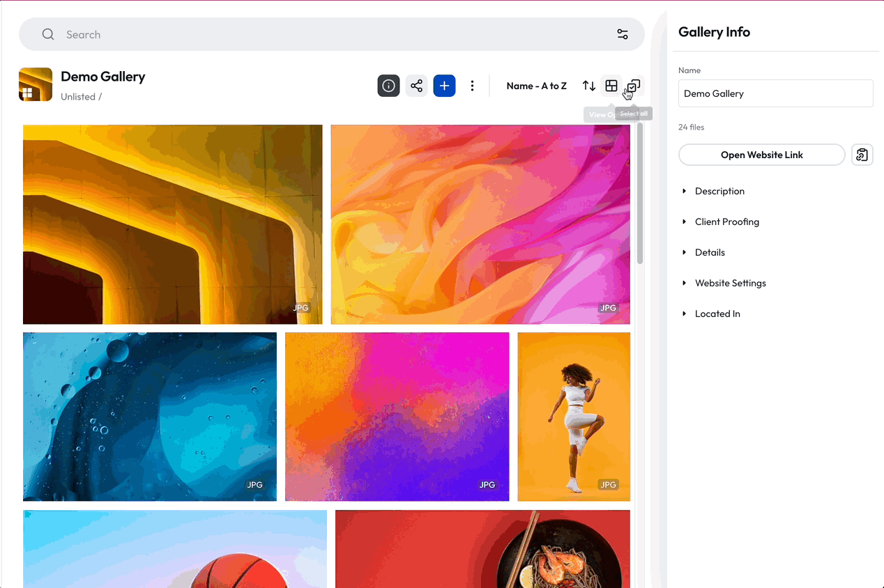Image resolution: width=884 pixels, height=588 pixels.
Task: Click into the Search field
Action: pos(332,34)
